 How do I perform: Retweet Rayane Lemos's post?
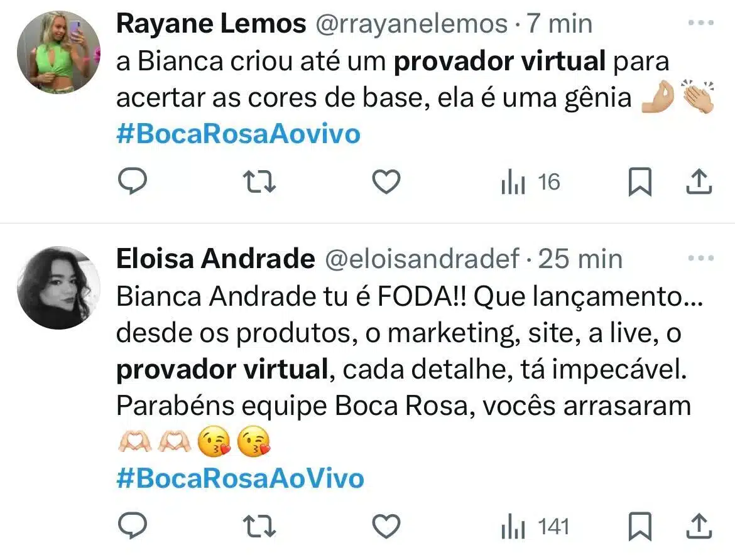pyautogui.click(x=259, y=182)
